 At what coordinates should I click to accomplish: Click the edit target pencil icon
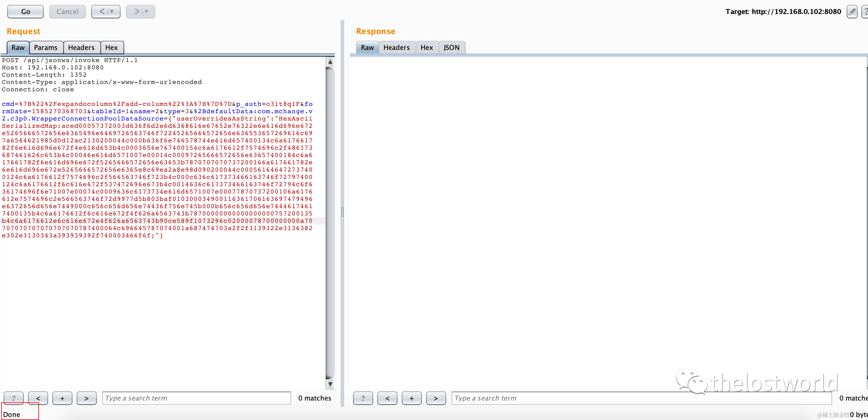click(x=852, y=12)
